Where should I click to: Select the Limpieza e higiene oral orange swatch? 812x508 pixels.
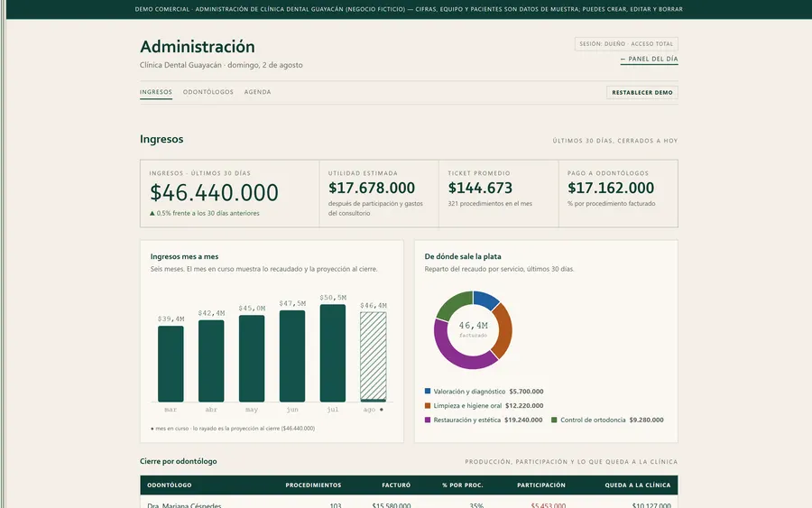click(x=428, y=405)
